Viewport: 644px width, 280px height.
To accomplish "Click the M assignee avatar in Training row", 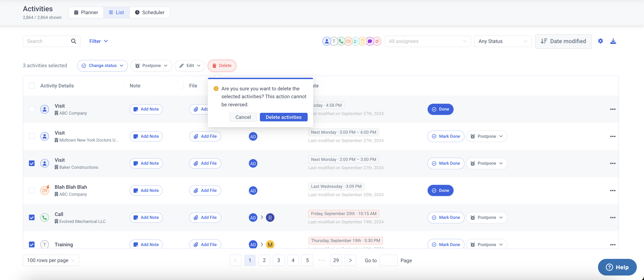I will pos(270,244).
